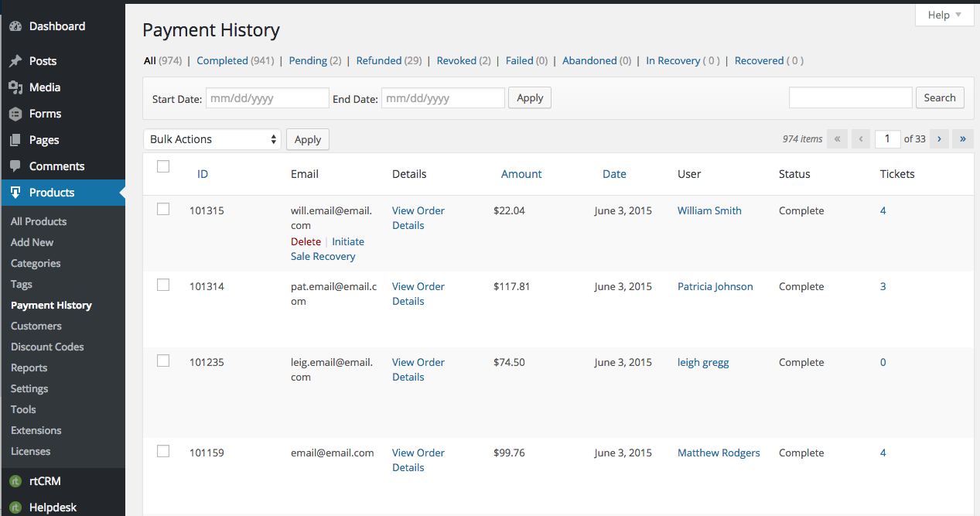Click the Helpdesk green icon
This screenshot has width=980, height=516.
(x=15, y=507)
